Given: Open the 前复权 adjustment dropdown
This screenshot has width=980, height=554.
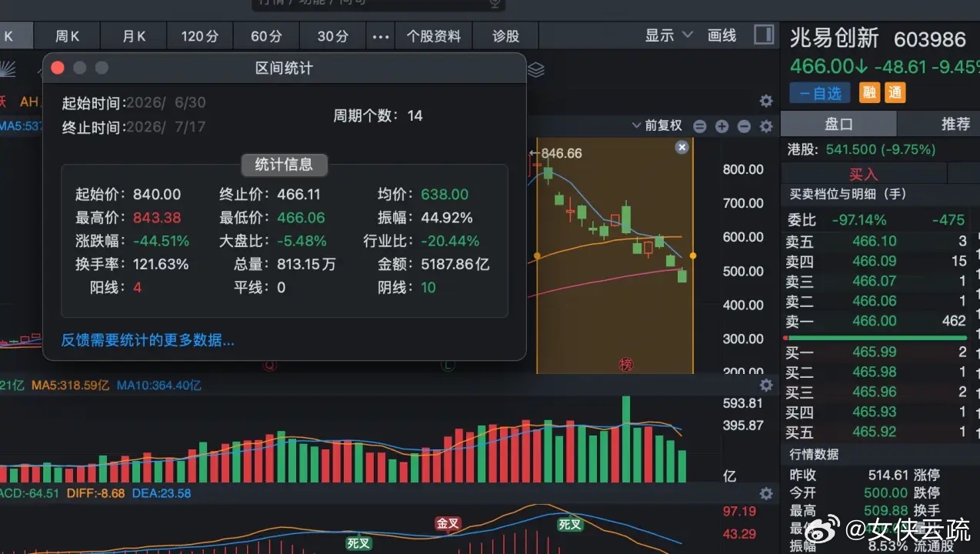Looking at the screenshot, I should (x=657, y=125).
